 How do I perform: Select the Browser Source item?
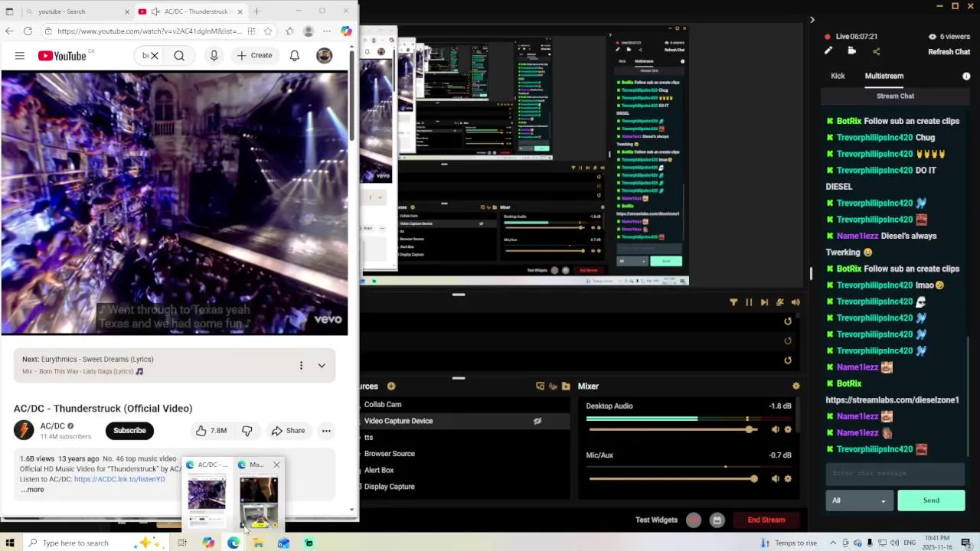390,454
